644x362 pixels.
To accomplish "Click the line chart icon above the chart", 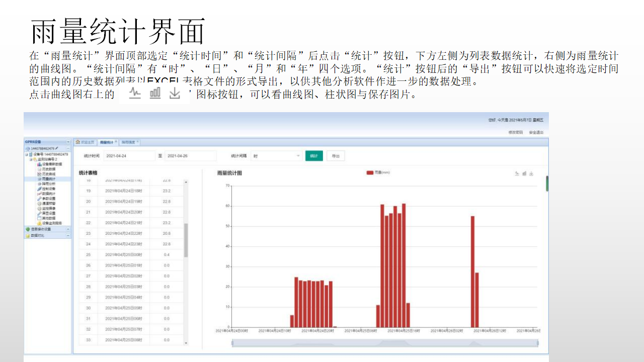I will pos(517,173).
